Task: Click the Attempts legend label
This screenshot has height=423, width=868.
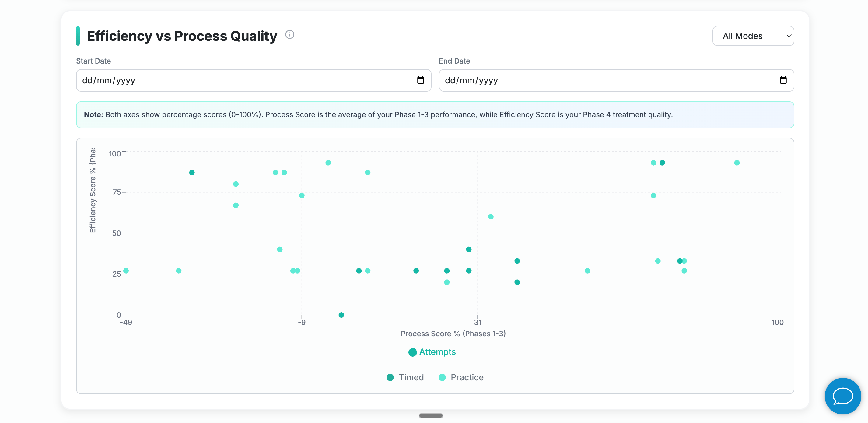Action: (x=437, y=352)
